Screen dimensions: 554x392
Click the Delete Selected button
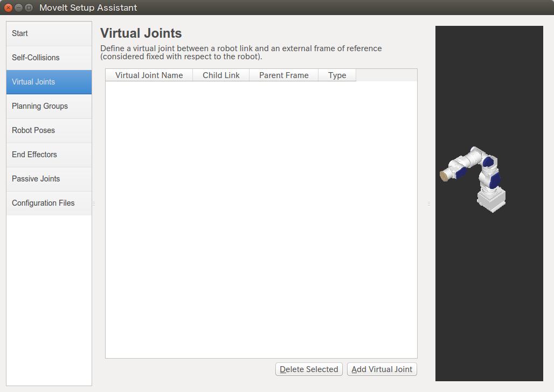[x=309, y=369]
